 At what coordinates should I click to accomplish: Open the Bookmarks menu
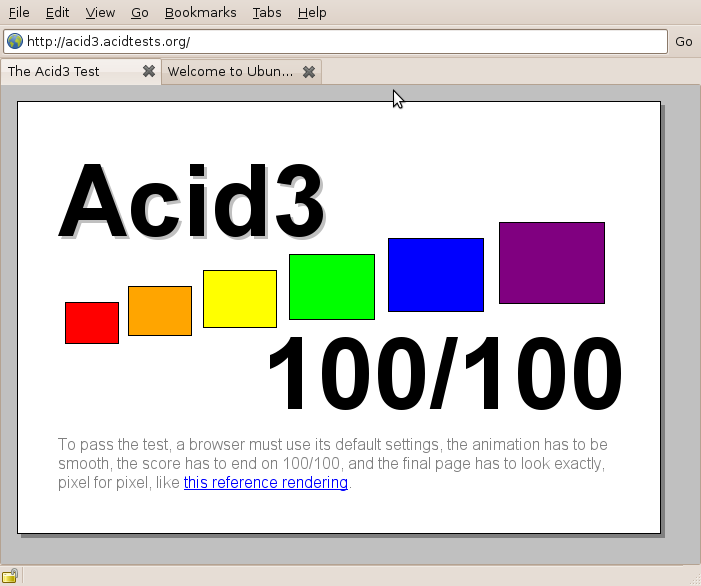[x=200, y=13]
